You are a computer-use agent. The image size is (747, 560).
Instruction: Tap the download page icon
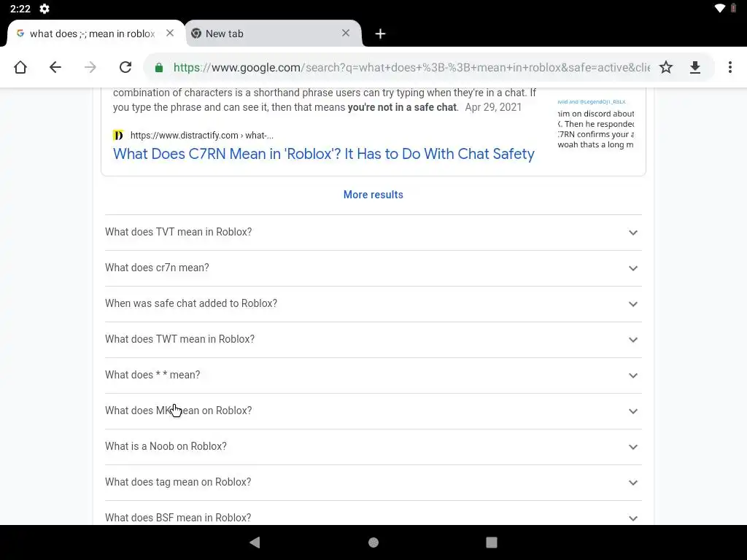(x=695, y=68)
